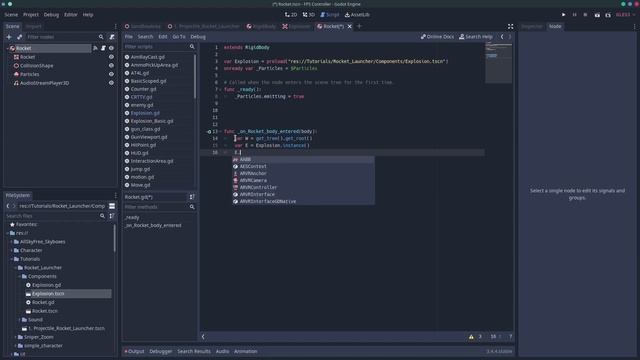Open the Editor menu
Image resolution: width=640 pixels, height=360 pixels.
[x=70, y=15]
